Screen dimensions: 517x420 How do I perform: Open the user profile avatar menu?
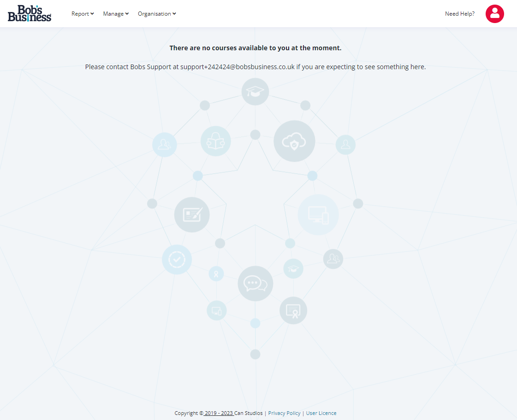click(494, 14)
